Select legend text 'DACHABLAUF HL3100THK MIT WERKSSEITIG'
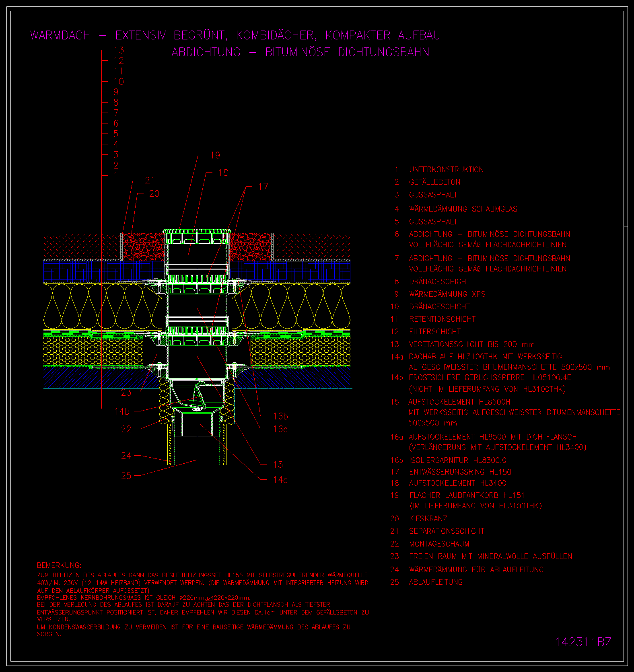 [x=485, y=357]
